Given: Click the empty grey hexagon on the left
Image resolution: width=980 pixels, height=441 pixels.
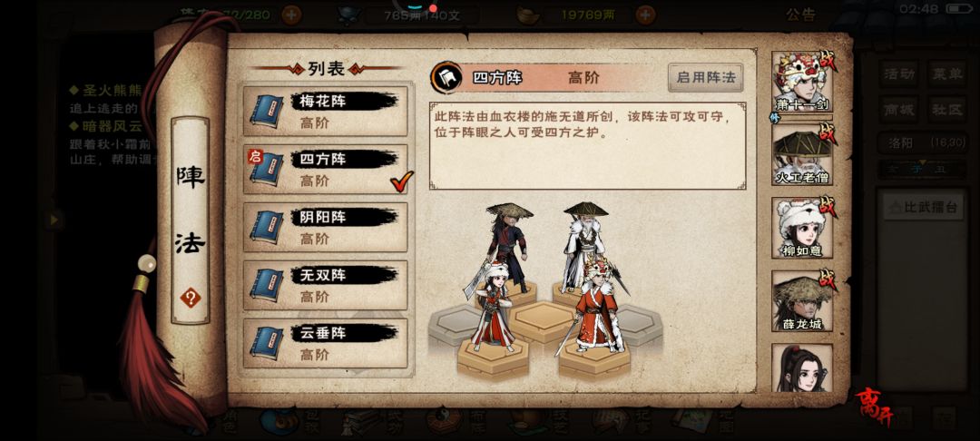Looking at the screenshot, I should tap(455, 325).
